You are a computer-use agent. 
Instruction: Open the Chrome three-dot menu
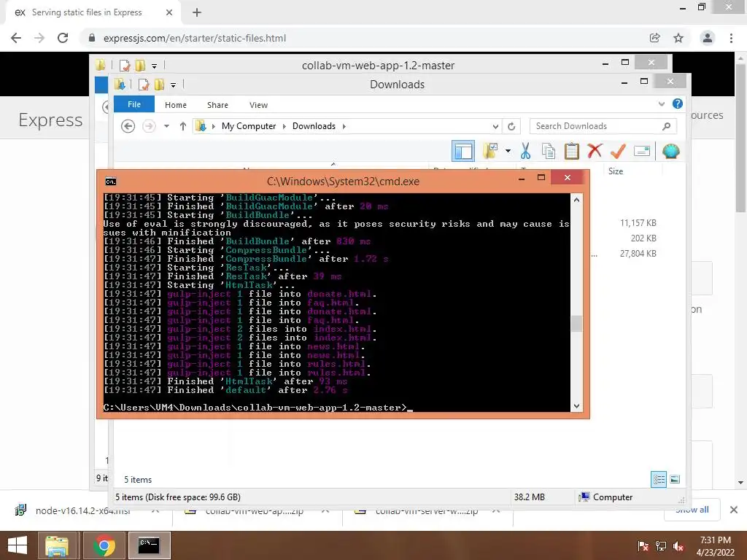[x=731, y=38]
